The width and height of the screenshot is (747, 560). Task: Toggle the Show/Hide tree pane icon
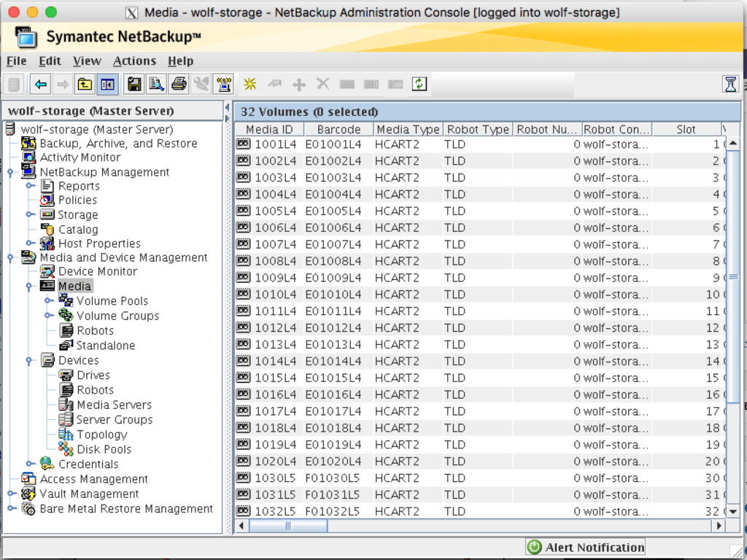point(107,84)
